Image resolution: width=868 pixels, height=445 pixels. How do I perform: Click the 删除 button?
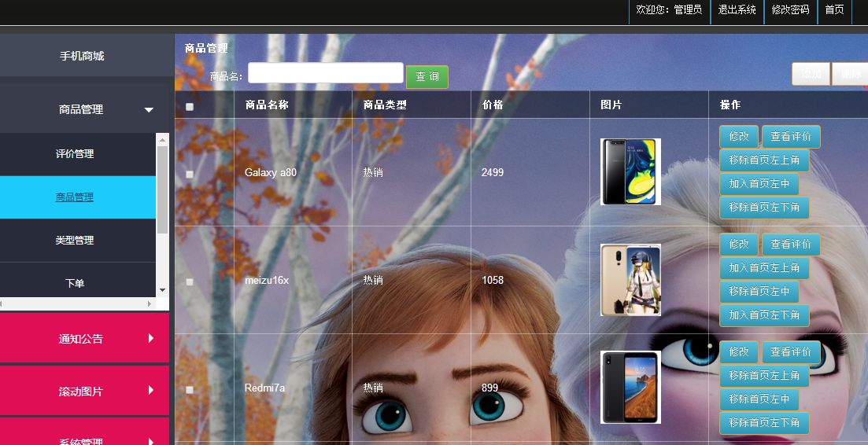click(x=850, y=74)
